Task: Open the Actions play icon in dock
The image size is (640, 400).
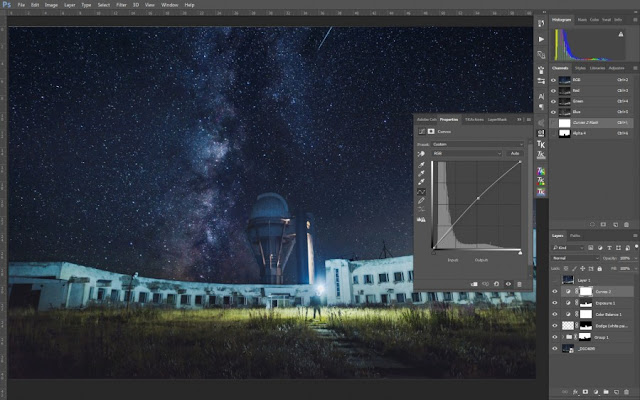Action: click(541, 39)
